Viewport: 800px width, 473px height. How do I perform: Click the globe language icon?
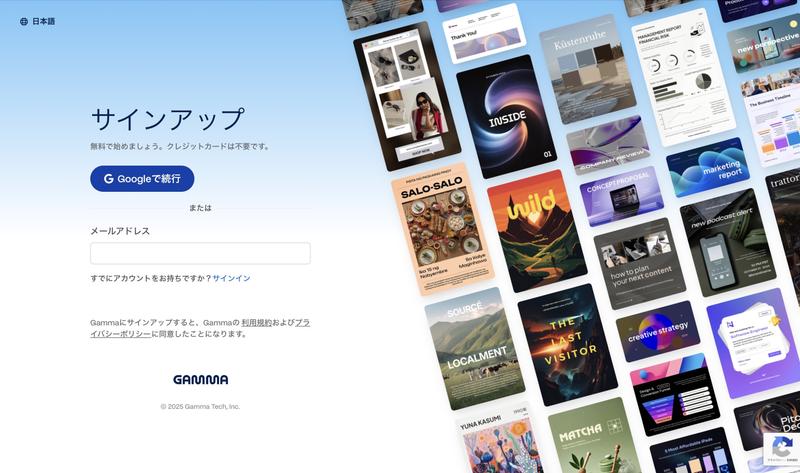coord(23,21)
